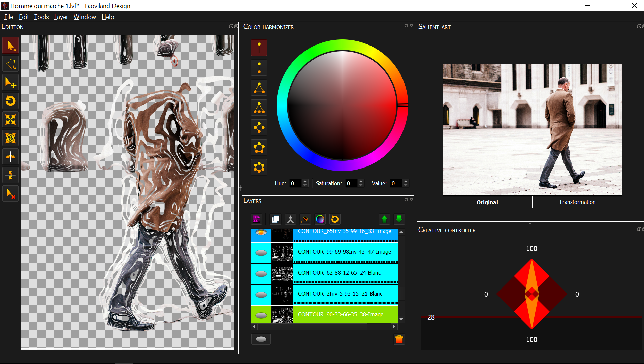
Task: Click the hue marker on color ring
Action: point(402,105)
